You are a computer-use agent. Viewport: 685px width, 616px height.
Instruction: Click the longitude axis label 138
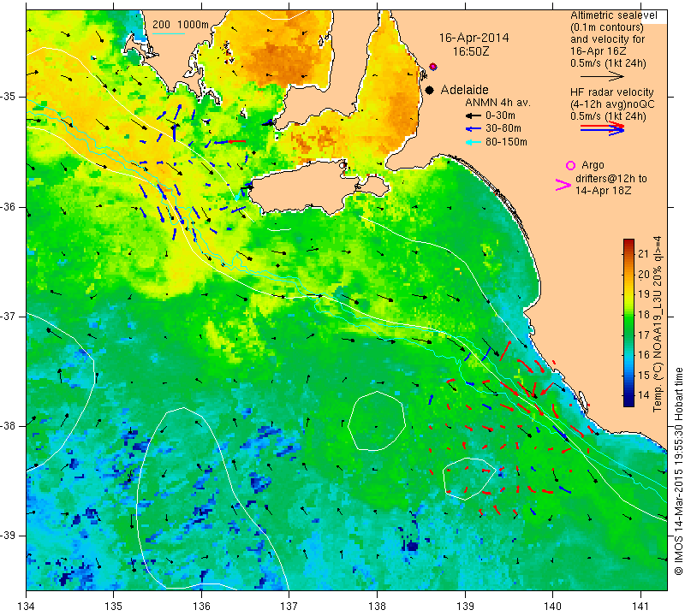click(x=377, y=607)
